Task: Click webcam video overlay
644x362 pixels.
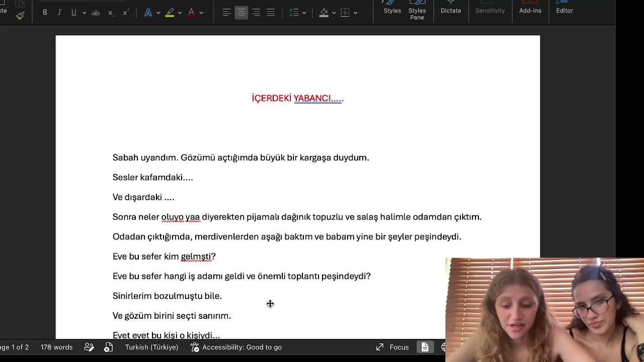Action: click(x=544, y=310)
